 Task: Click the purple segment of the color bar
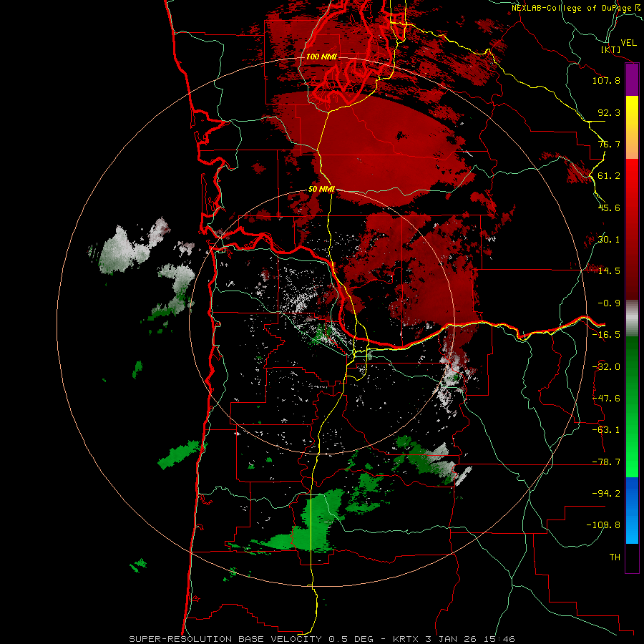pos(632,80)
